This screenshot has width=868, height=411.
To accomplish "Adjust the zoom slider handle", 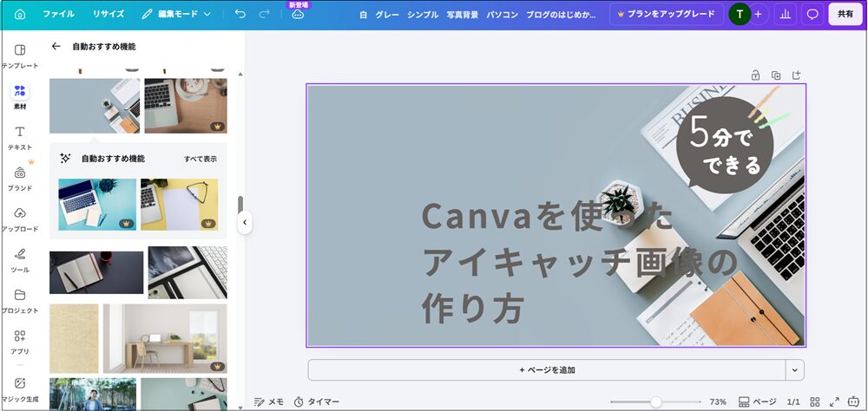I will tap(656, 401).
